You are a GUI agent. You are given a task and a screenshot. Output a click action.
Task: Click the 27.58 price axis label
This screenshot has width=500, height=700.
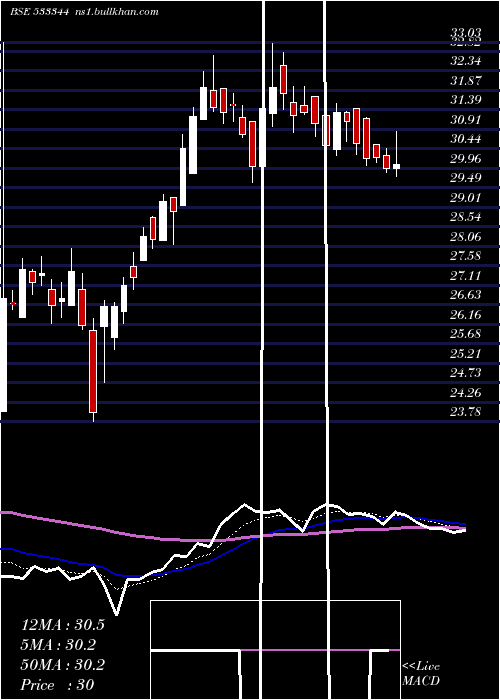[466, 256]
